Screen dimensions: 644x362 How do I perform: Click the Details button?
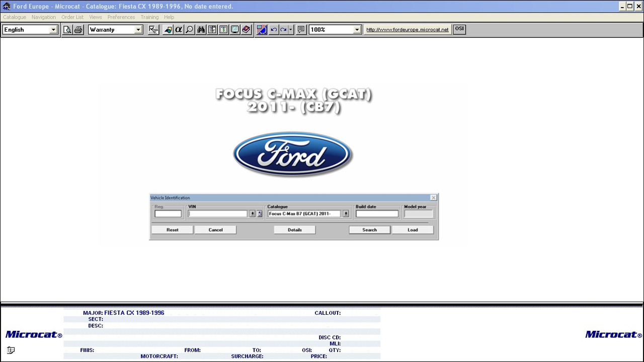(x=295, y=230)
